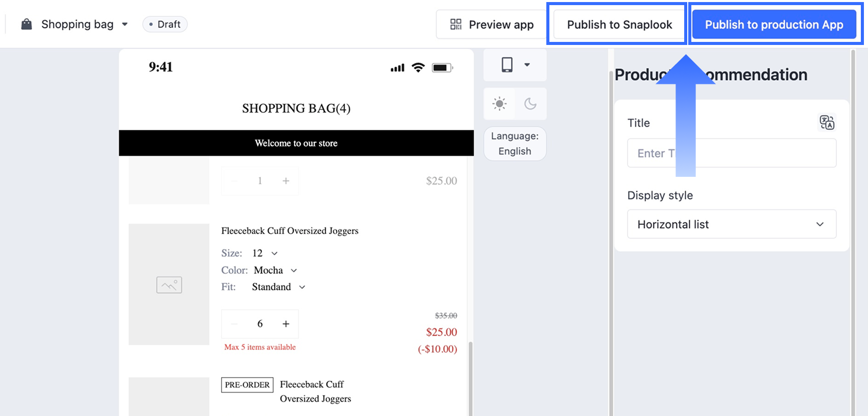
Task: Decrease joggers quantity with minus icon
Action: pos(234,323)
